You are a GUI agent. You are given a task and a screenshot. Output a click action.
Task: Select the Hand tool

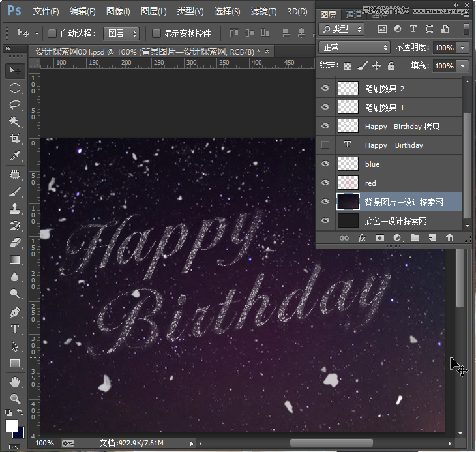[14, 382]
